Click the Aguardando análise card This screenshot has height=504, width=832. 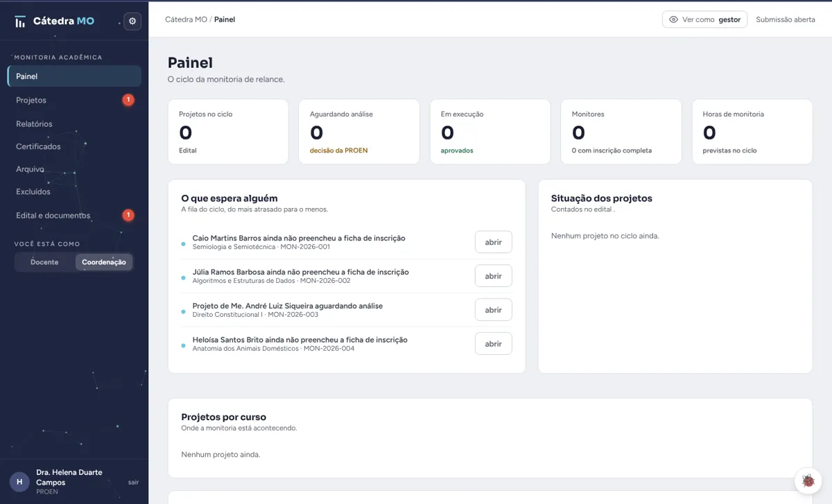pos(359,132)
